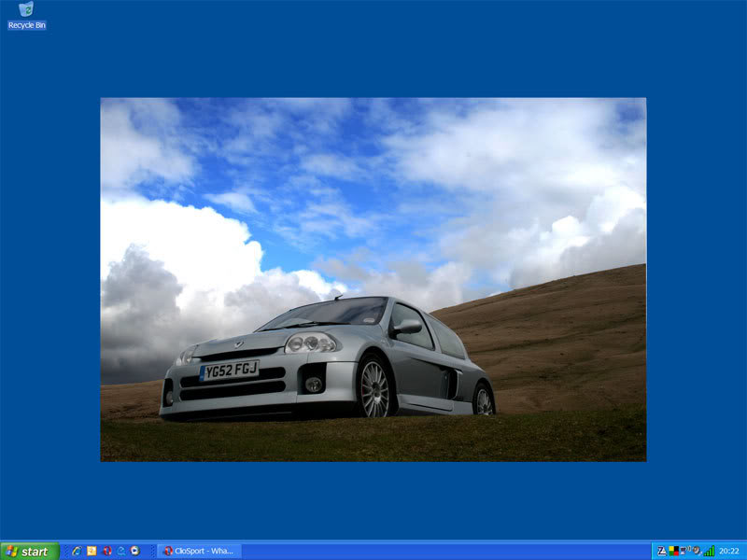The width and height of the screenshot is (747, 560).
Task: Click the fourth Quick Launch icon
Action: pos(121,551)
